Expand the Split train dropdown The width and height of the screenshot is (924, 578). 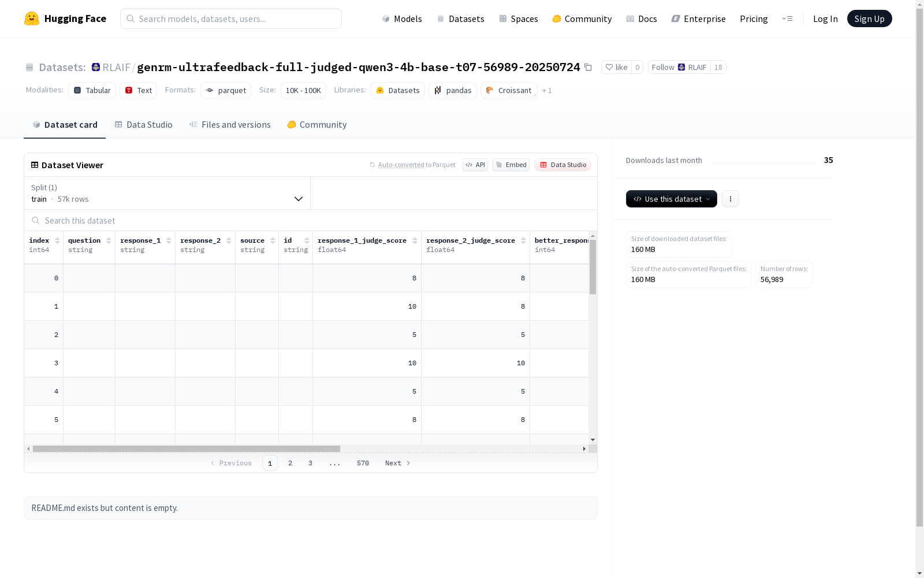(167, 193)
